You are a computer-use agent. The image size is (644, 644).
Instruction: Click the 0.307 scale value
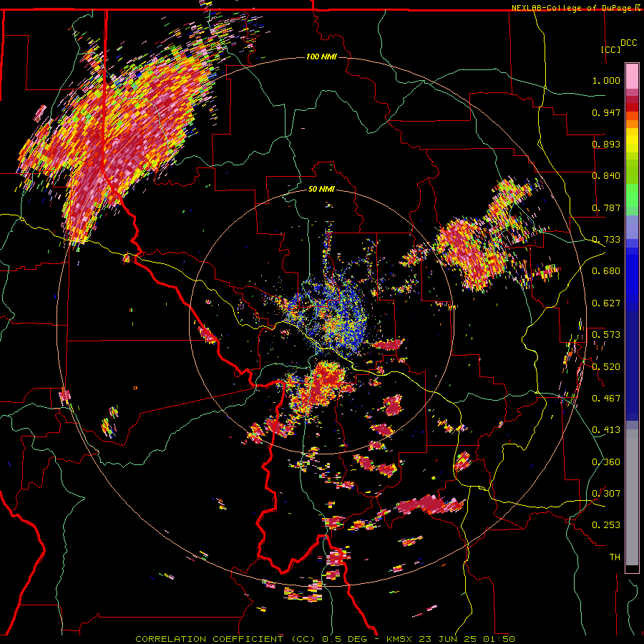[606, 494]
